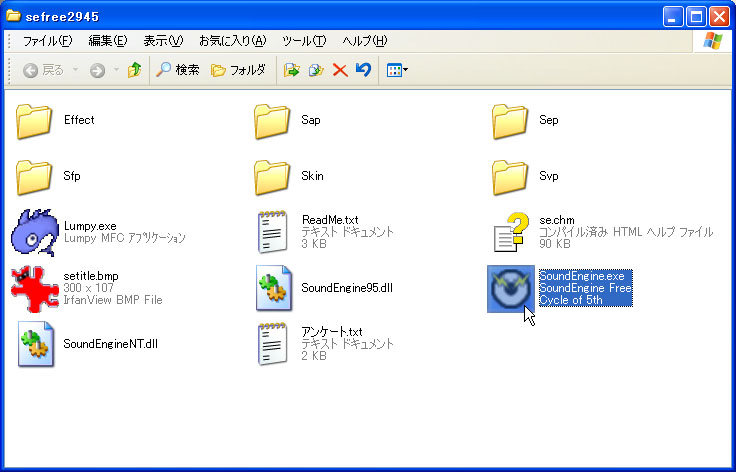Click the Sep folder name
The width and height of the screenshot is (736, 472).
pos(549,120)
